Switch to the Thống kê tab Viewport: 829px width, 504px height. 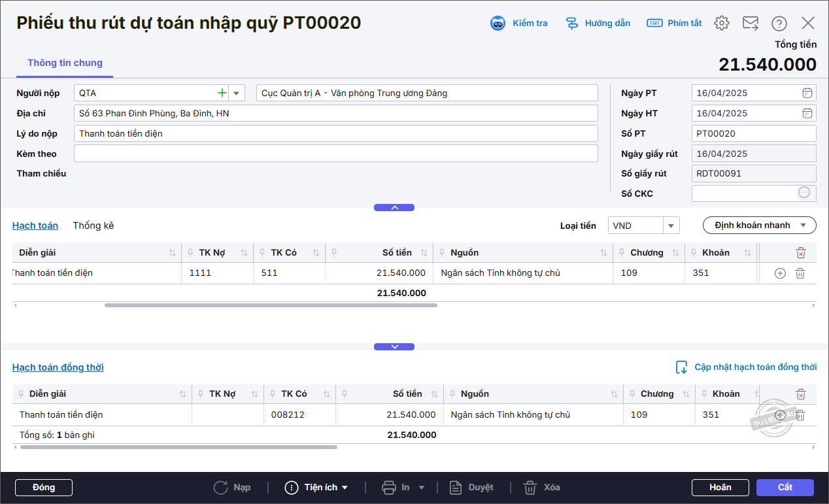tap(93, 226)
